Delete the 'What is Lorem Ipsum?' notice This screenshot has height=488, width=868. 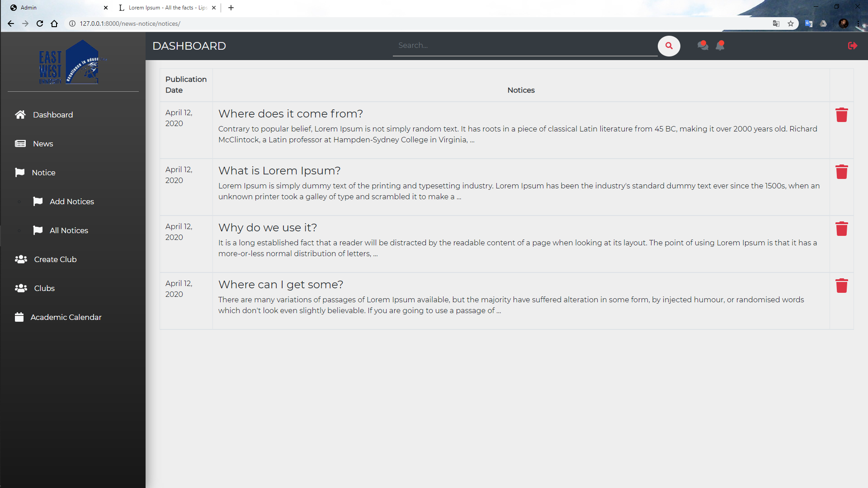point(841,172)
